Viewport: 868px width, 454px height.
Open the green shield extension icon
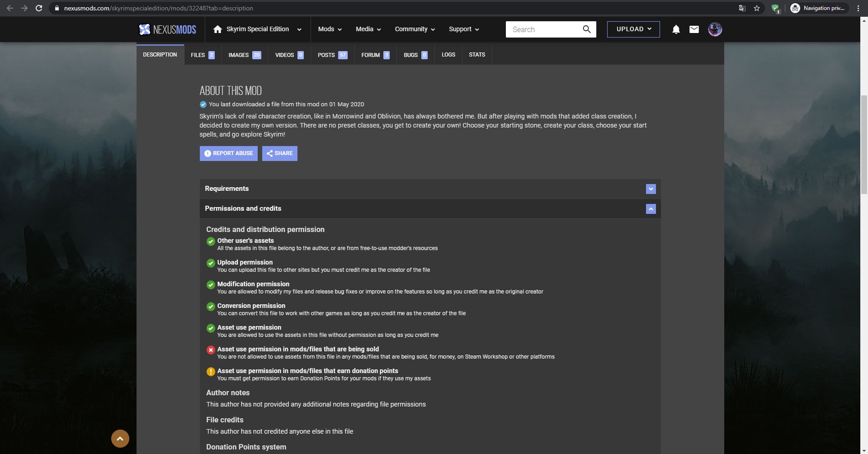tap(775, 8)
